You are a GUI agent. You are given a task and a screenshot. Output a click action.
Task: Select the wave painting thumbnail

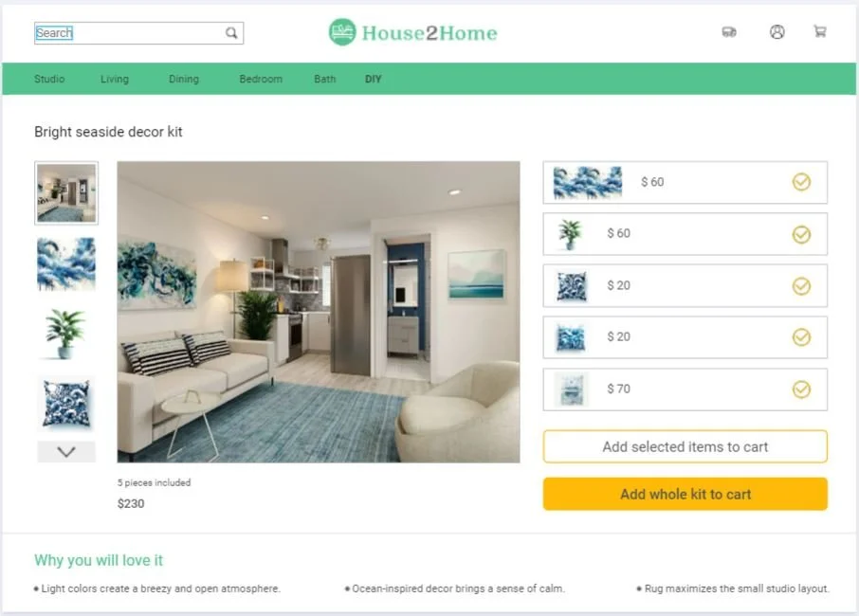pyautogui.click(x=66, y=263)
